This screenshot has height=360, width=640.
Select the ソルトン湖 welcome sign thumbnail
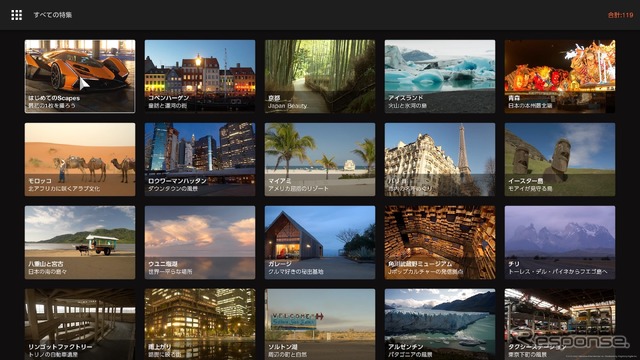pyautogui.click(x=320, y=324)
